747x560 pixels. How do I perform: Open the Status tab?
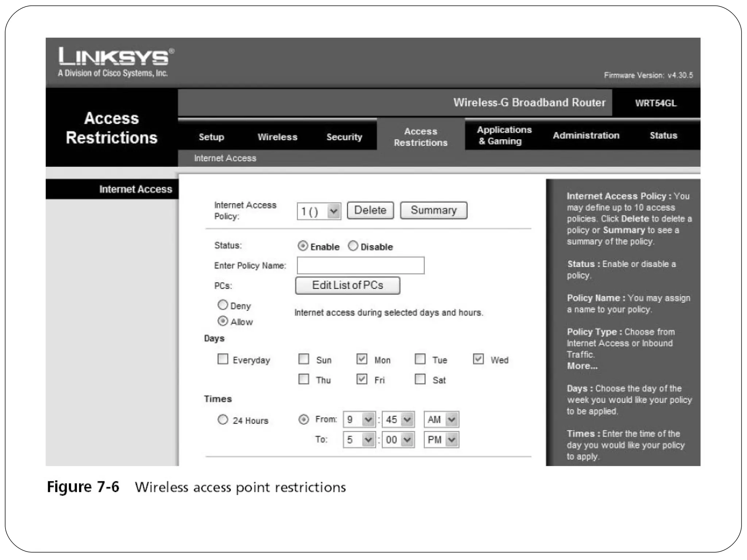pos(663,136)
